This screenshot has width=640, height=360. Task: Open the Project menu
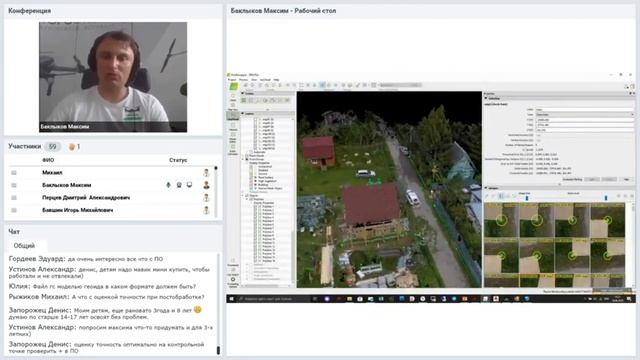click(232, 80)
